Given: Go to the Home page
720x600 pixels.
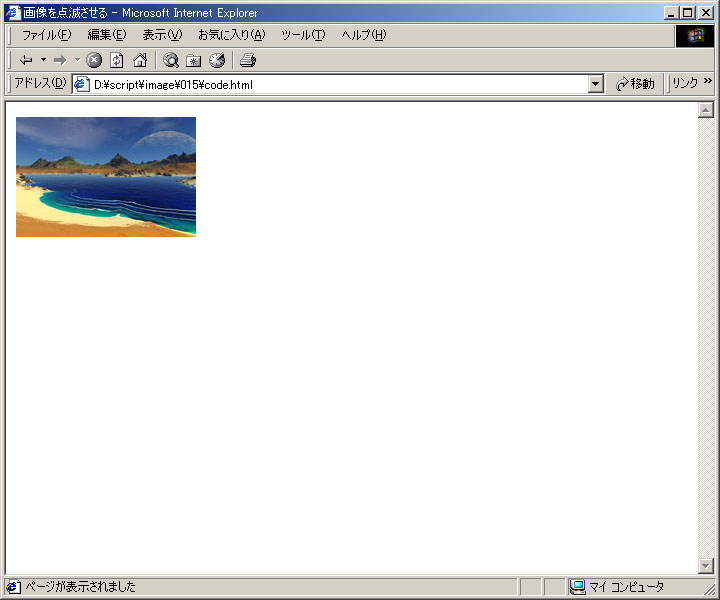Looking at the screenshot, I should [x=140, y=60].
